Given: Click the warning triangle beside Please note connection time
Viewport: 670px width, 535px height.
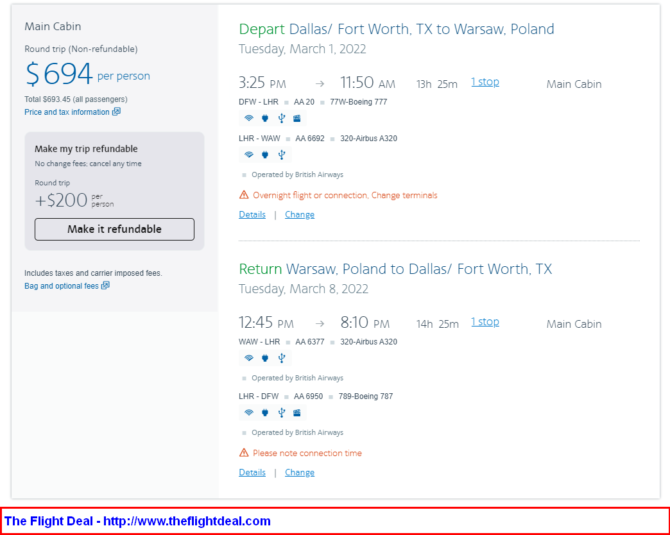Looking at the screenshot, I should [244, 453].
